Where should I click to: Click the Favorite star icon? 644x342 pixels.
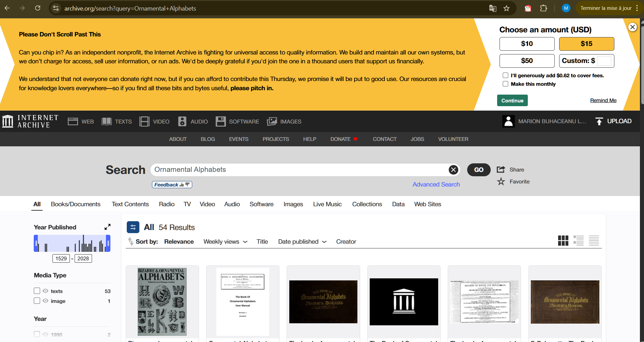click(501, 182)
